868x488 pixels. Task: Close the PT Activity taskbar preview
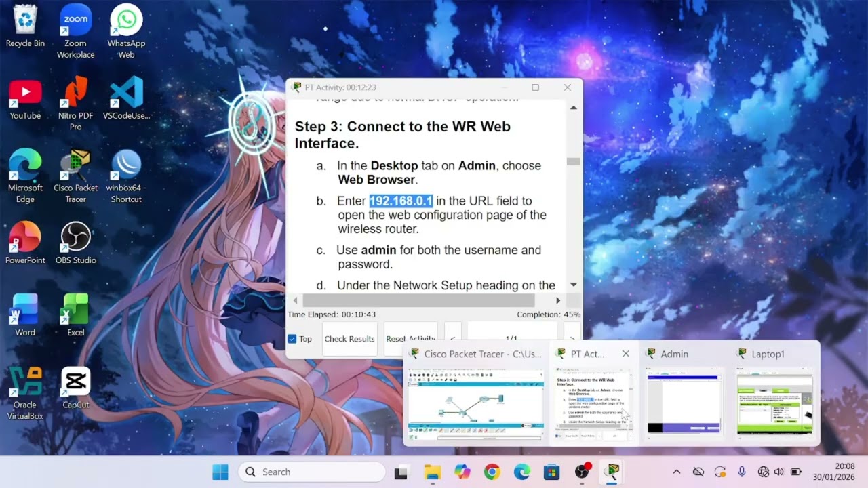point(626,354)
